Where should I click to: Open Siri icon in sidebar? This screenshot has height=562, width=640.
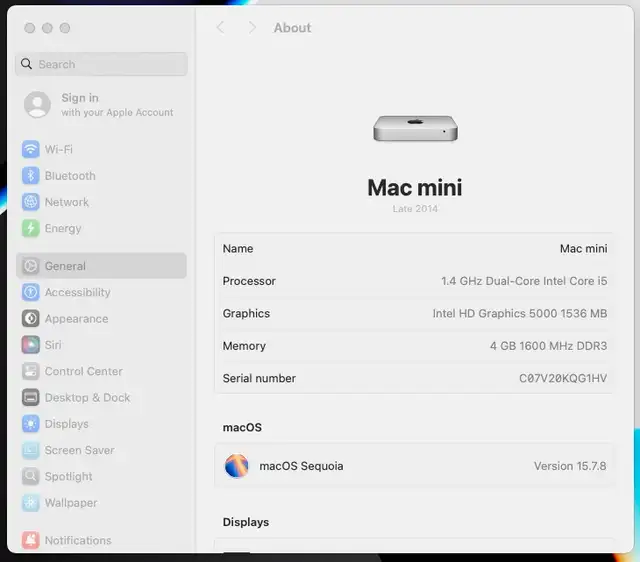click(x=31, y=345)
